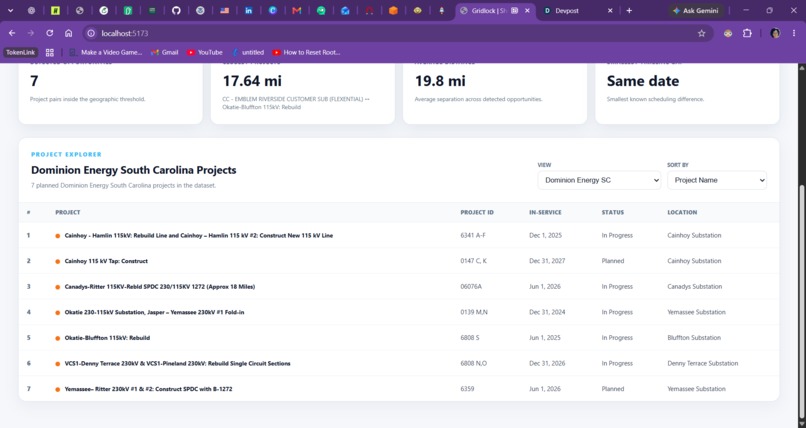Click the Denny Terrace Substation location
The width and height of the screenshot is (806, 428).
coord(703,363)
